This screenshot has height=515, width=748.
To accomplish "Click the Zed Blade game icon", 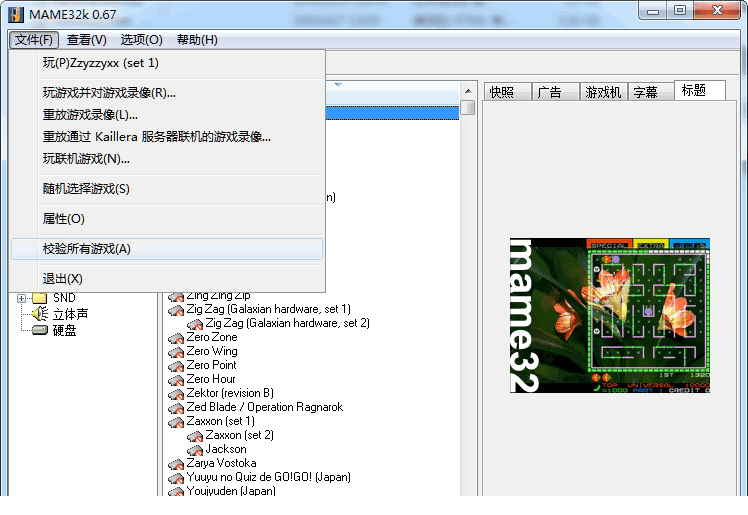I will [x=176, y=409].
